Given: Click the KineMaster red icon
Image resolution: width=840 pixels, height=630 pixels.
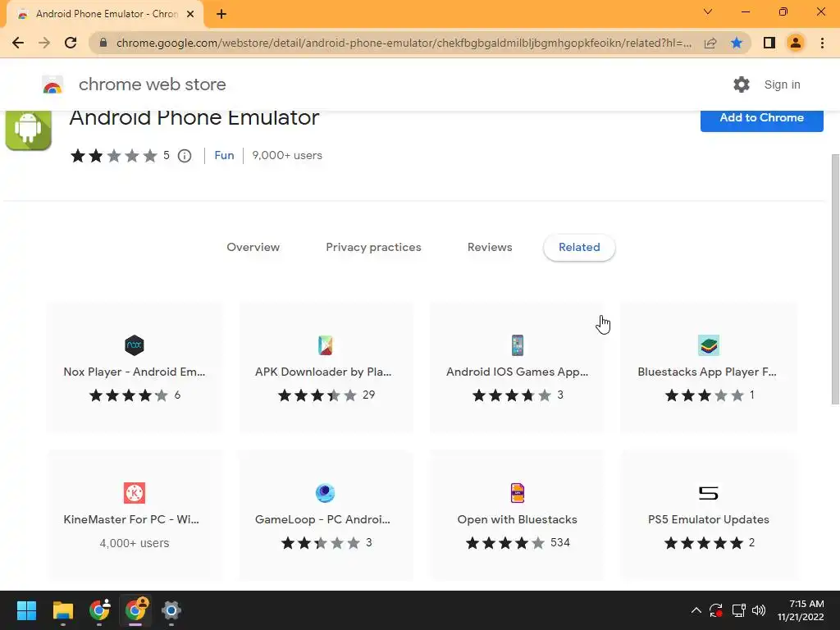Looking at the screenshot, I should tap(135, 493).
